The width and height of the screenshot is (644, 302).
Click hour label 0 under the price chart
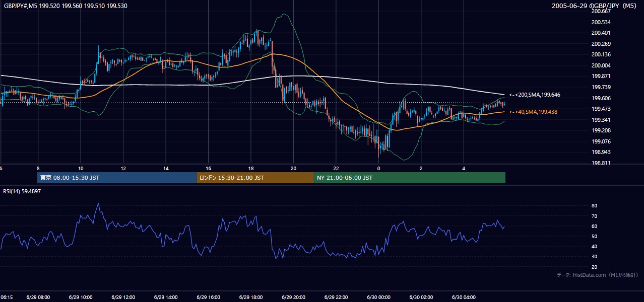click(x=379, y=169)
